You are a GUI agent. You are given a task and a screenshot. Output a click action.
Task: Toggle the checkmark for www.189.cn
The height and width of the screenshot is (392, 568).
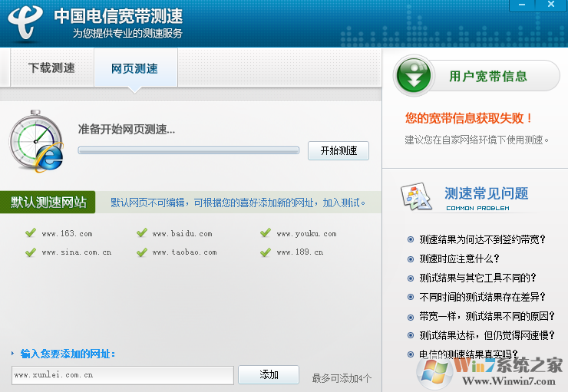[x=266, y=252]
